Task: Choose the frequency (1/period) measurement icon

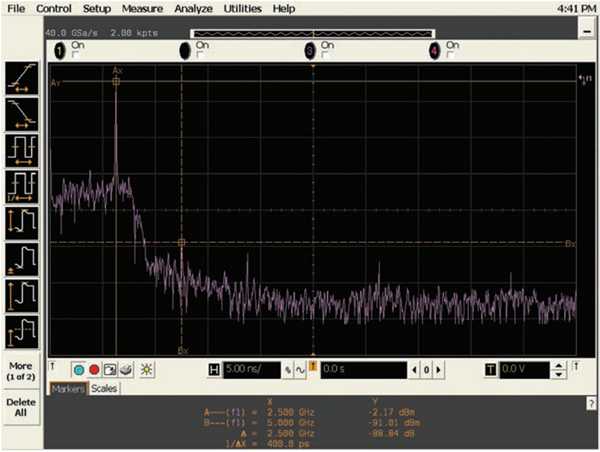Action: coord(22,187)
